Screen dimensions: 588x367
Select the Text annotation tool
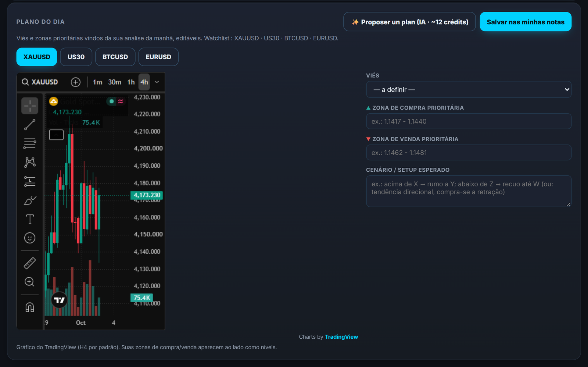30,219
